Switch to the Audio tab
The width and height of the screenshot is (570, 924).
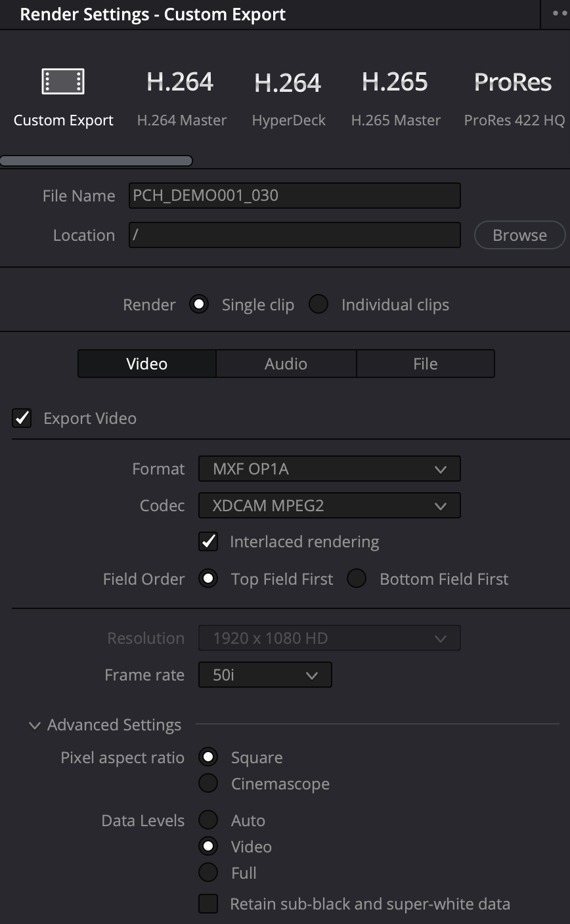286,364
